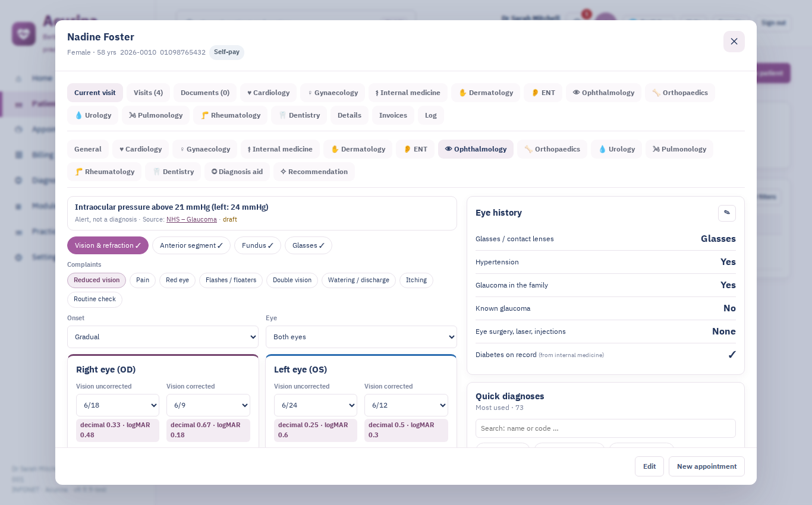
Task: Click the Edit button in the footer
Action: point(649,466)
